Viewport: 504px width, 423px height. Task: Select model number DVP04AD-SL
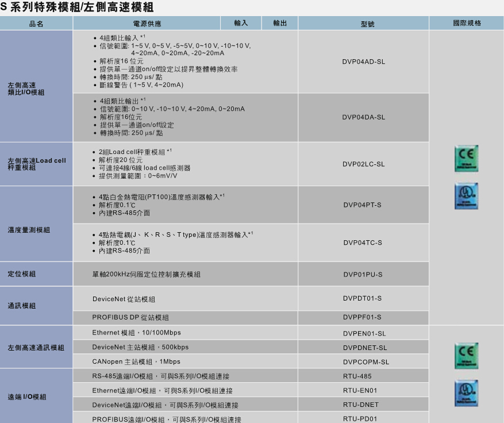363,61
